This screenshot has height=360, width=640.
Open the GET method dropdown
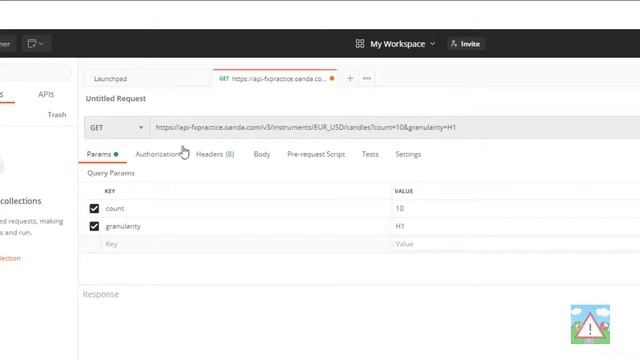(117, 128)
